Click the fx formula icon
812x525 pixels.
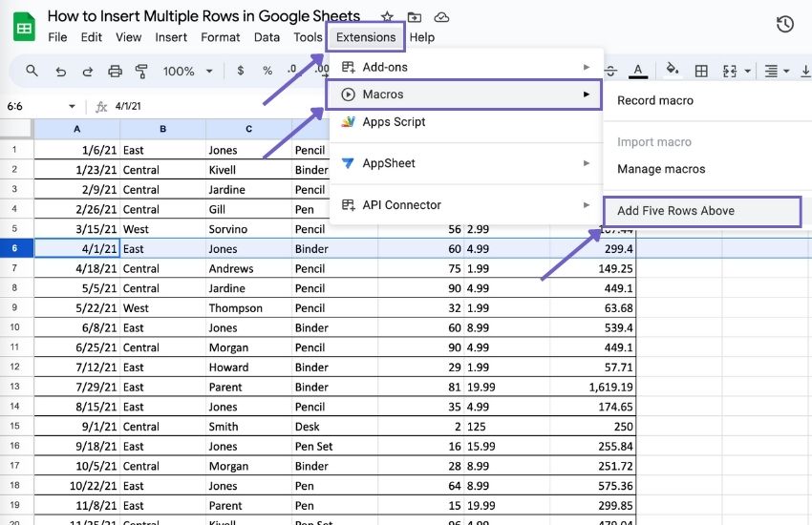coord(101,107)
